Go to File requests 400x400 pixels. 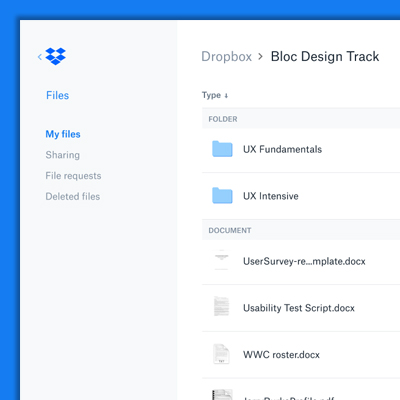coord(73,176)
